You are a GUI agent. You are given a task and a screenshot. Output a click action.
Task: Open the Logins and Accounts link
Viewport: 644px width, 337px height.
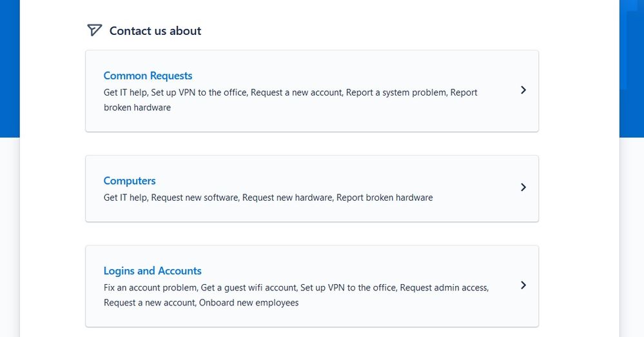pos(152,271)
